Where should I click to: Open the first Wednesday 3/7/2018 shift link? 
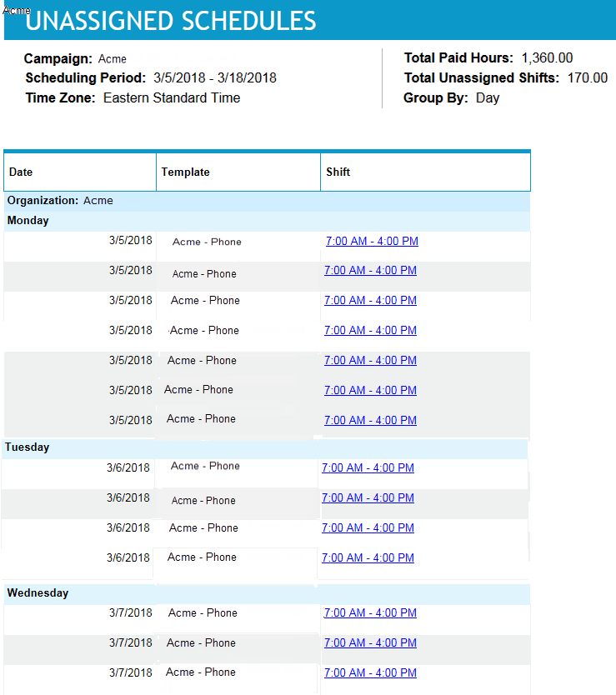pyautogui.click(x=370, y=612)
